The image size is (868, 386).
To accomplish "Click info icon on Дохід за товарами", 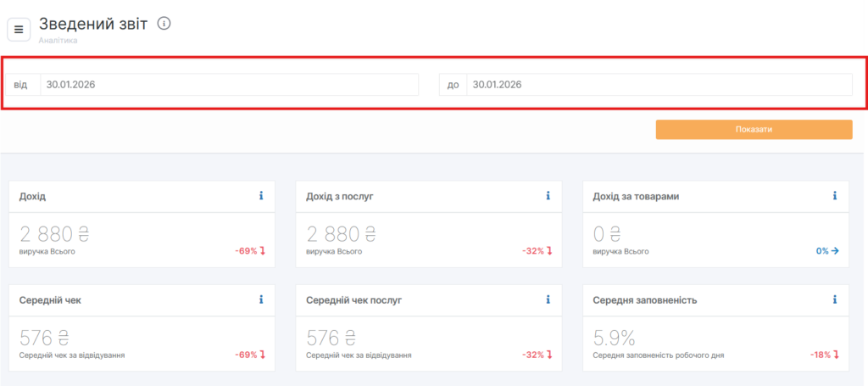I will tap(835, 196).
